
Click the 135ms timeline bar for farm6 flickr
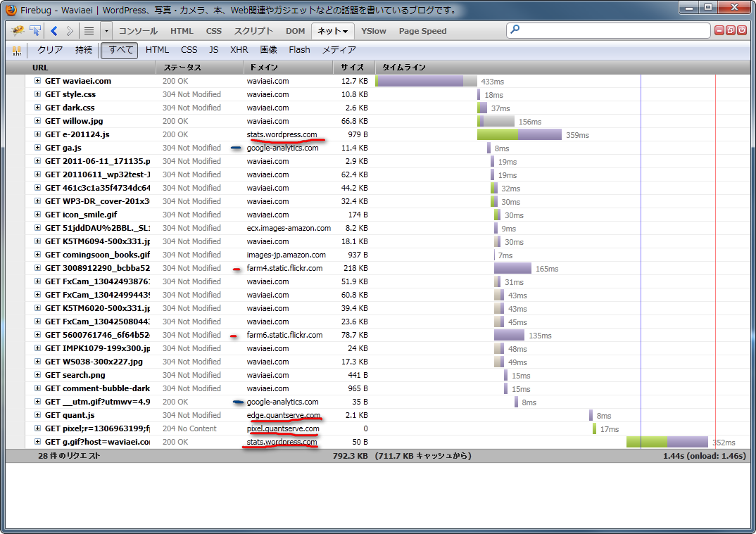click(x=509, y=335)
